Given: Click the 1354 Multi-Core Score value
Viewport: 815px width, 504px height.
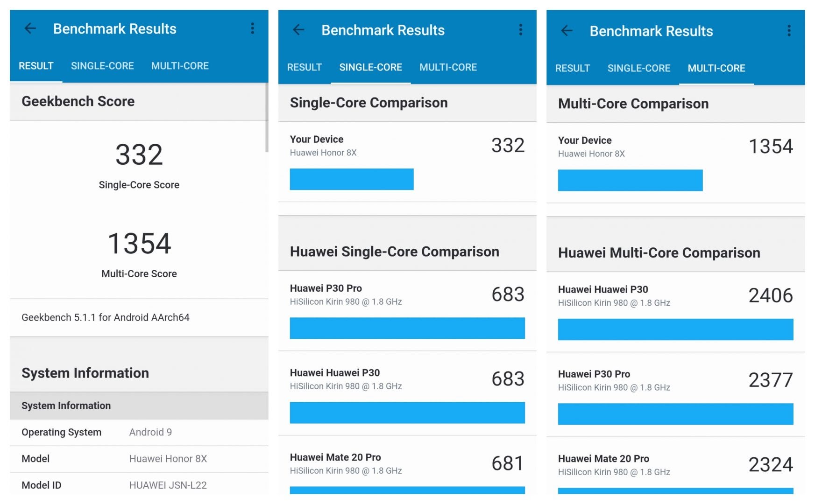Looking at the screenshot, I should point(139,243).
